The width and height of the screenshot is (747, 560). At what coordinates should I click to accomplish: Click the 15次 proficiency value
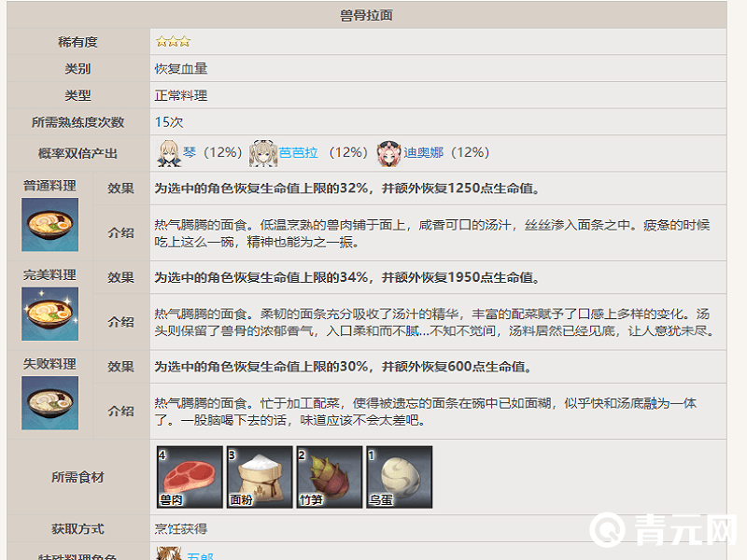(169, 122)
